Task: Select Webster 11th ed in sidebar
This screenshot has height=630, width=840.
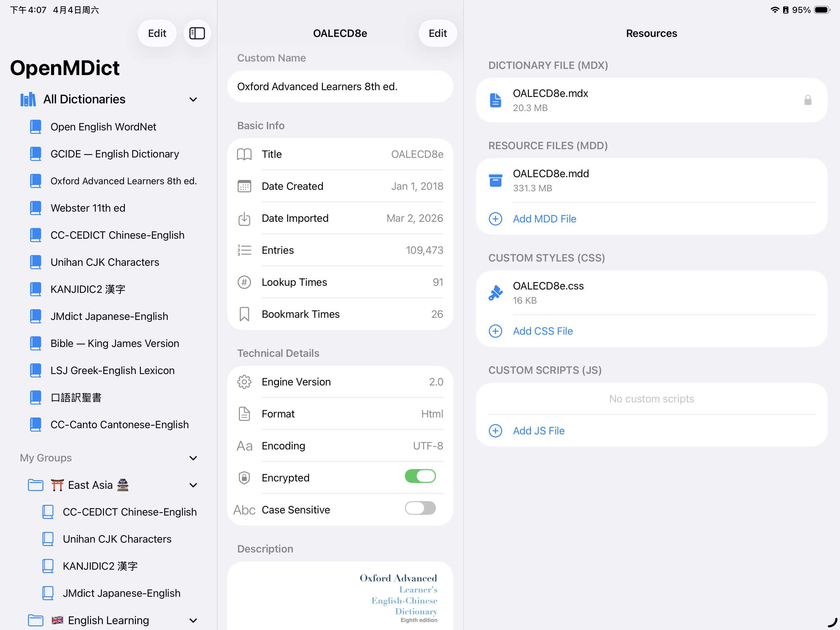Action: click(x=88, y=208)
